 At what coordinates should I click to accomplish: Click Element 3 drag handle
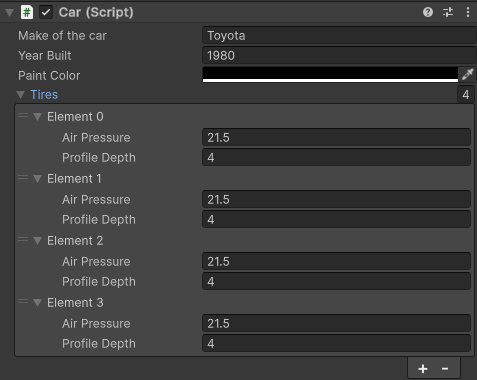[x=23, y=302]
